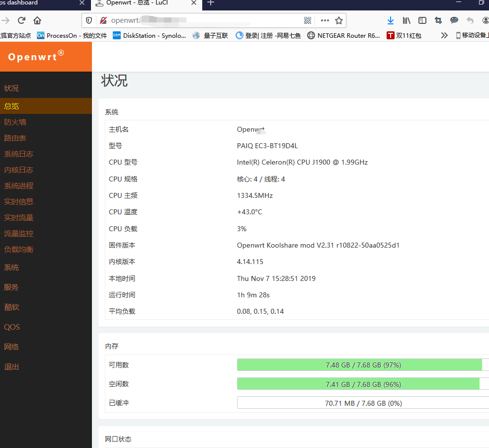Select 总览 in the sidebar
489x448 pixels.
point(46,106)
